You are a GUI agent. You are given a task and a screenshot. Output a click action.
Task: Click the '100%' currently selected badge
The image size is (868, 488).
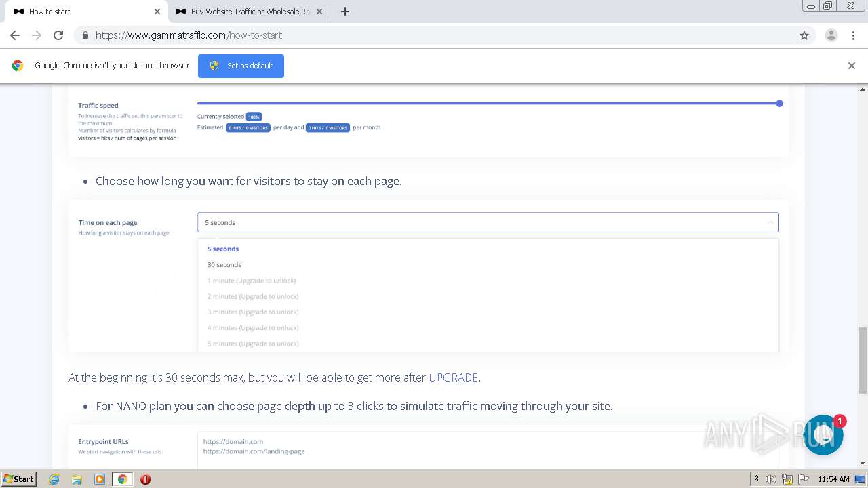point(254,117)
